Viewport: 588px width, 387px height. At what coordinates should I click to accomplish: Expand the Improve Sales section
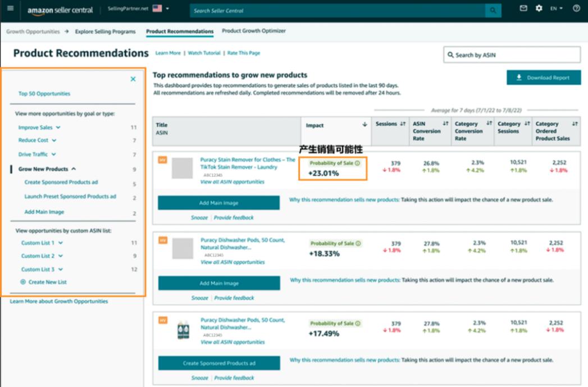click(x=39, y=128)
